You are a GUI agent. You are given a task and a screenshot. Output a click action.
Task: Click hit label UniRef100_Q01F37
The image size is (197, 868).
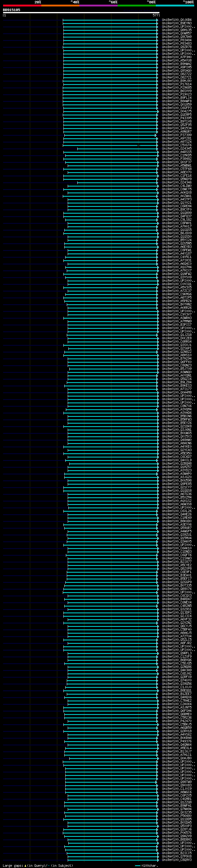177,162
